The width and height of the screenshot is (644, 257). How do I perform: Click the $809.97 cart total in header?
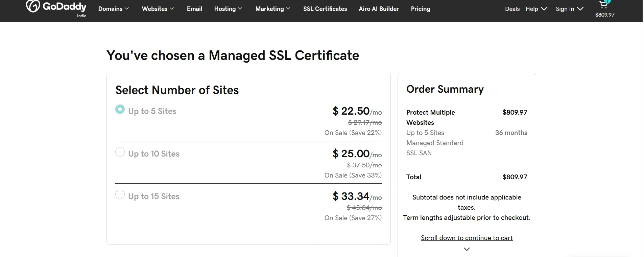coord(605,15)
